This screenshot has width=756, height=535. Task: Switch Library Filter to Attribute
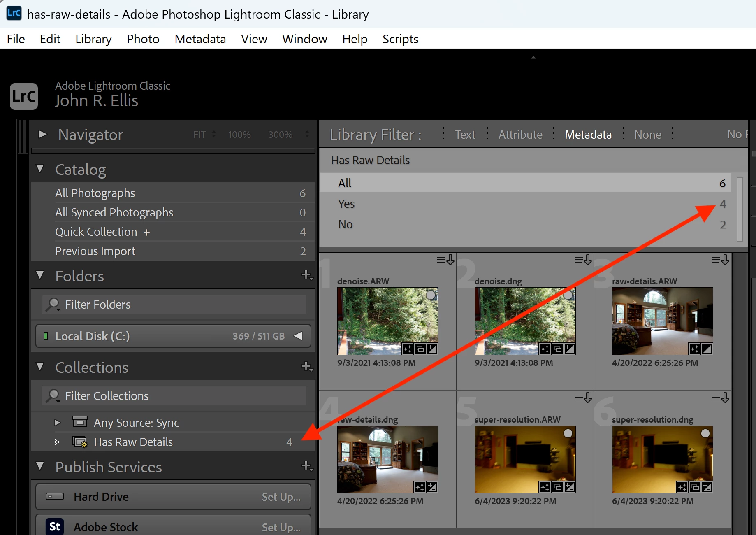520,135
